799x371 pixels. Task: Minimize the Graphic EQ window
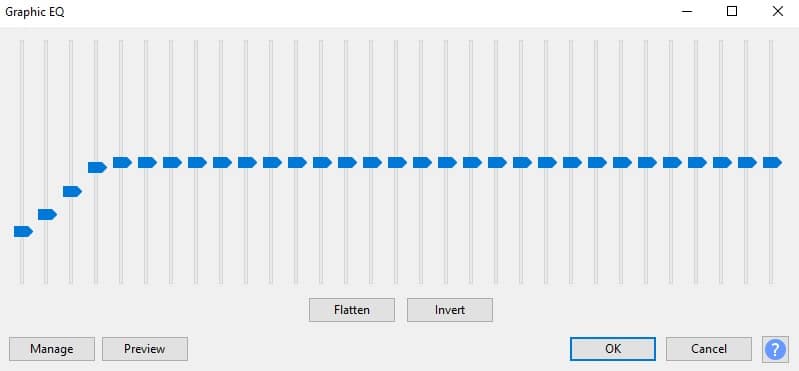click(686, 12)
